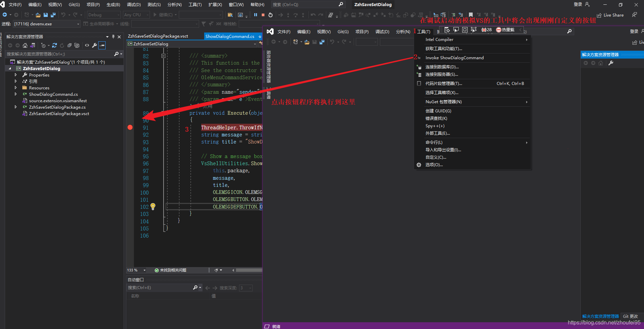
Task: Select 创建 GUID(G) menu item
Action: point(473,111)
